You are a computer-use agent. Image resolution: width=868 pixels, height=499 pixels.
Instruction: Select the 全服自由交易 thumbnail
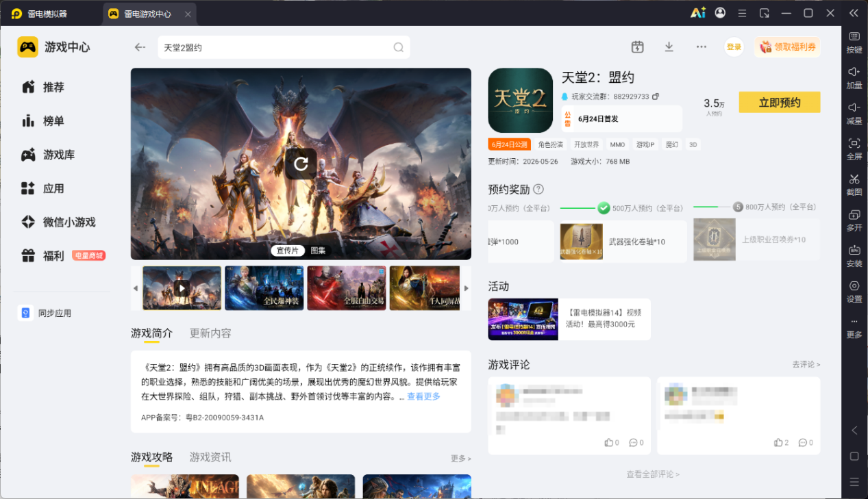[x=347, y=288]
